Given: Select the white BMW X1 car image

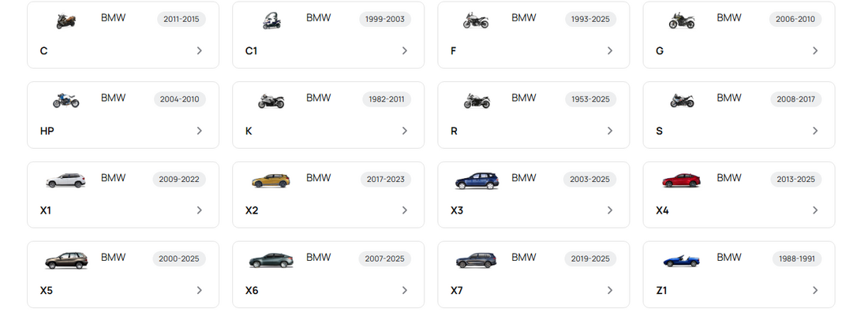Looking at the screenshot, I should point(65,180).
